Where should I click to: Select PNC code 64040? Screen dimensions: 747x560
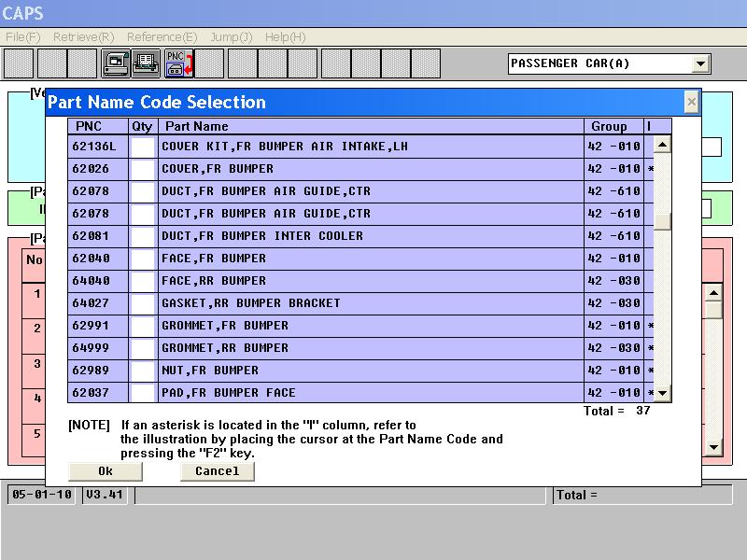coord(91,281)
